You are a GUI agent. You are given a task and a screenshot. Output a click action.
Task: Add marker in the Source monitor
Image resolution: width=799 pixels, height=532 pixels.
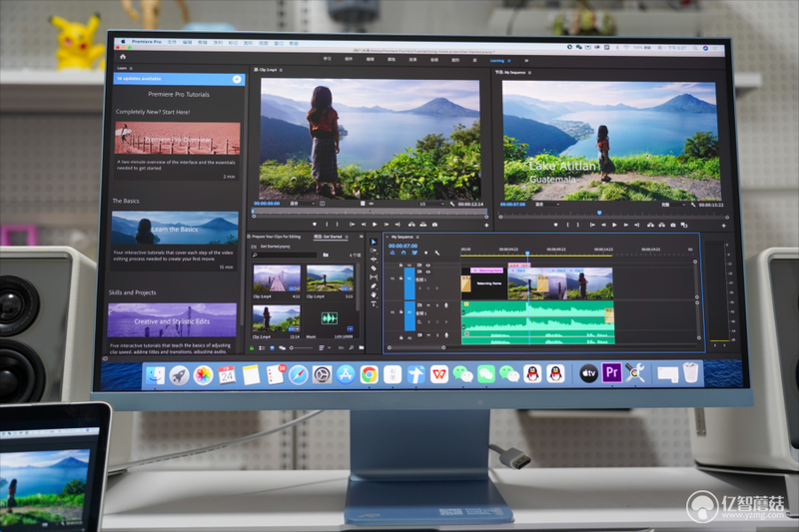click(315, 224)
